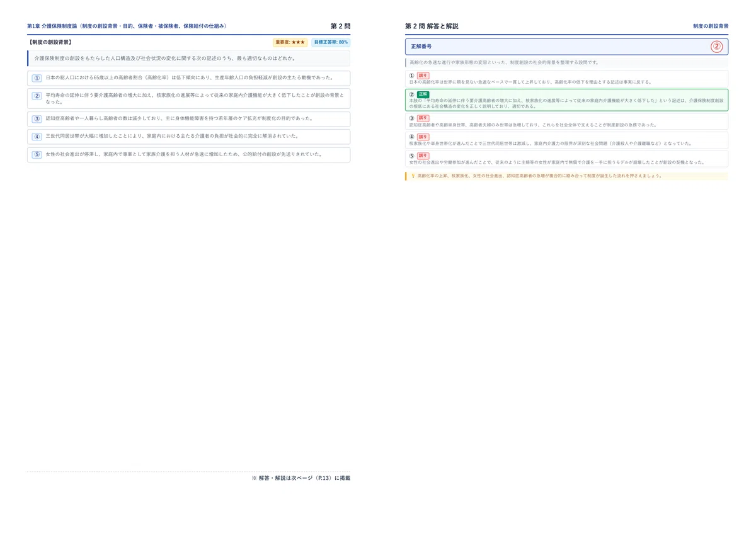This screenshot has width=756, height=534.
Task: Click the 誤り badge on explanation ③
Action: [x=423, y=118]
